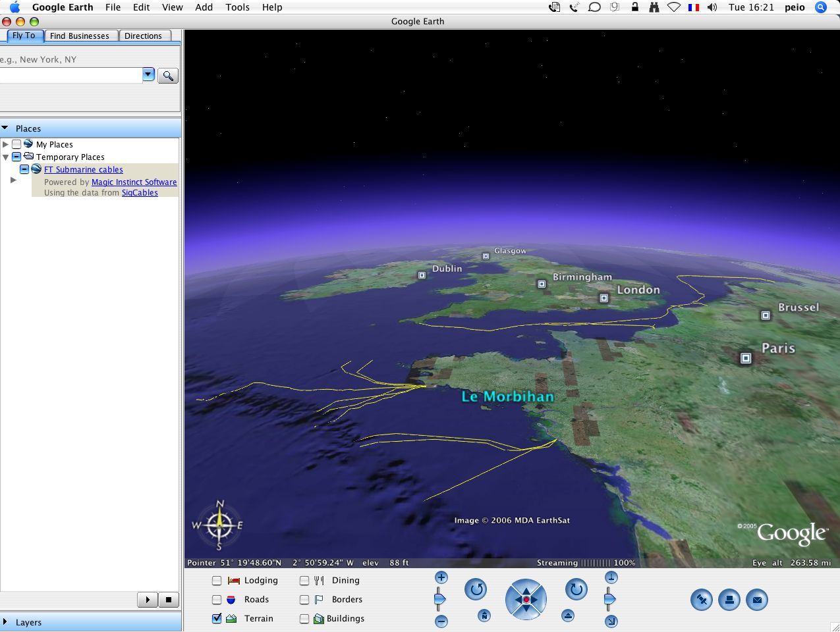
Task: Switch to the Directions tab
Action: [x=144, y=36]
